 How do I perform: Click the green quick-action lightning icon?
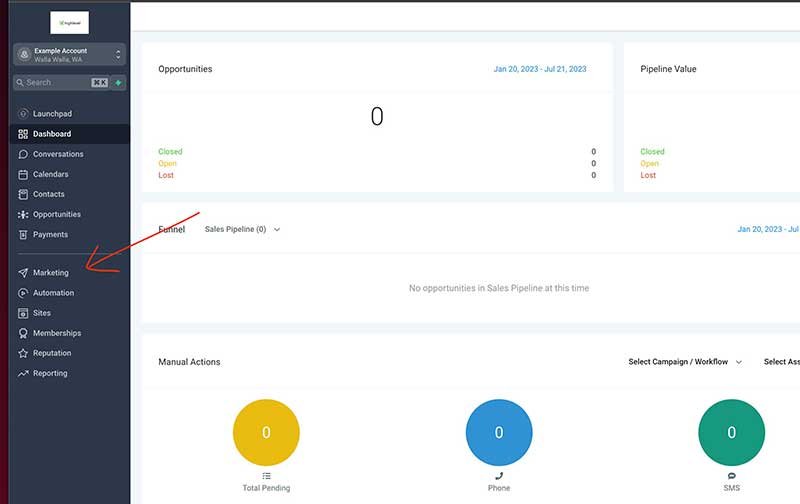click(118, 83)
